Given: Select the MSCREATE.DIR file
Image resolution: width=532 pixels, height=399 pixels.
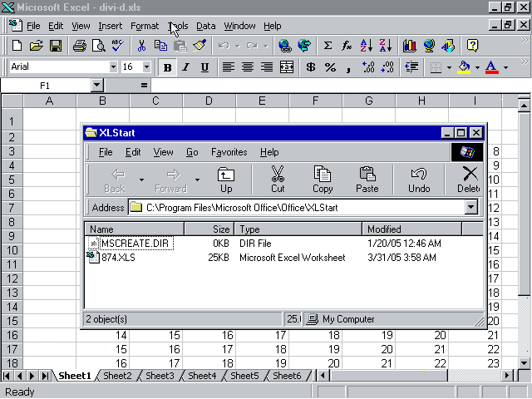Looking at the screenshot, I should [135, 244].
